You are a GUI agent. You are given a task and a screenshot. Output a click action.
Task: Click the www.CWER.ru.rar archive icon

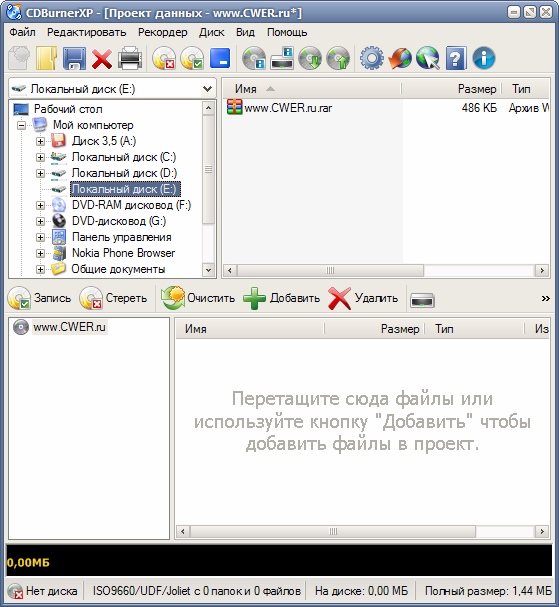click(x=234, y=107)
